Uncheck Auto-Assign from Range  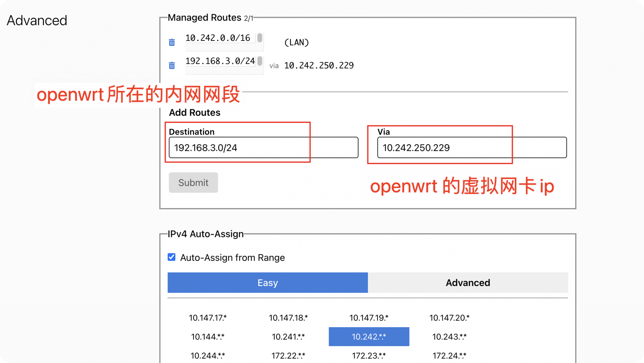click(x=171, y=257)
